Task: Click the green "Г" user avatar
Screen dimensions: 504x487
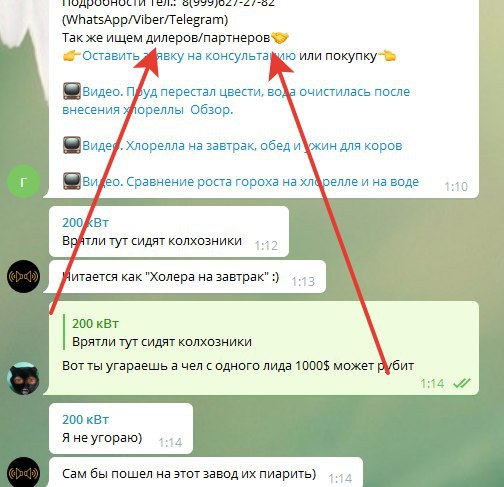Action: tap(23, 182)
